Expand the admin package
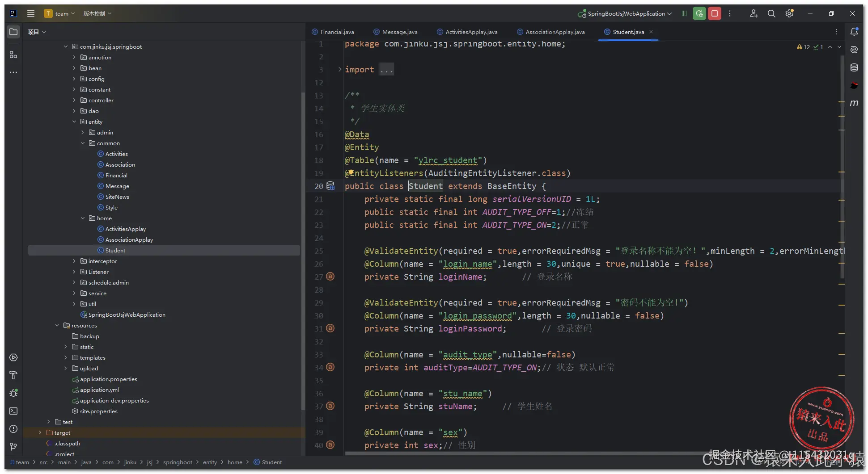This screenshot has height=474, width=868. (x=83, y=132)
